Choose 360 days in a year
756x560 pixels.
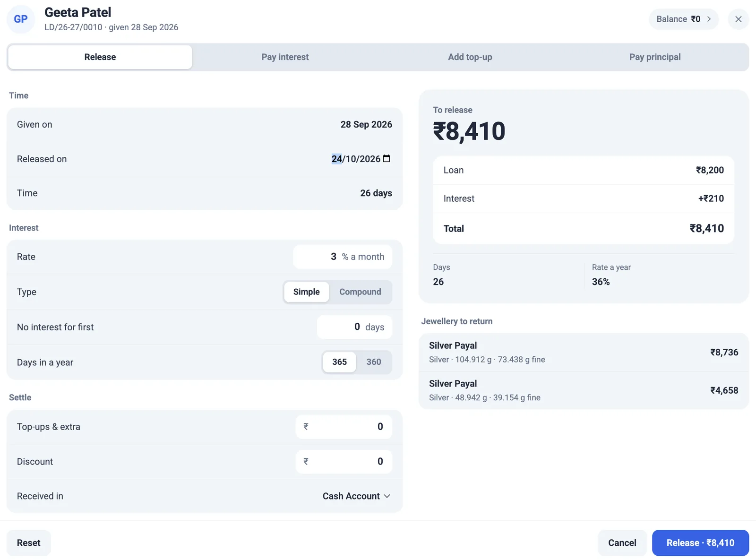pos(374,362)
